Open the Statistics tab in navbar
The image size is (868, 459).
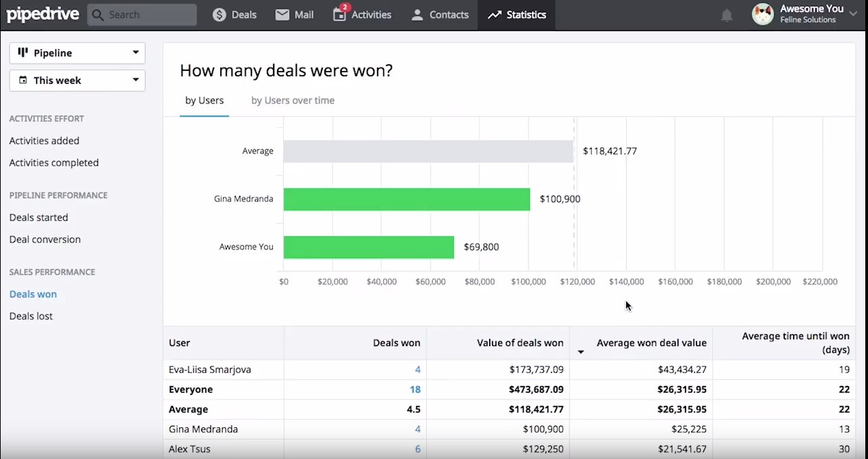(x=517, y=15)
